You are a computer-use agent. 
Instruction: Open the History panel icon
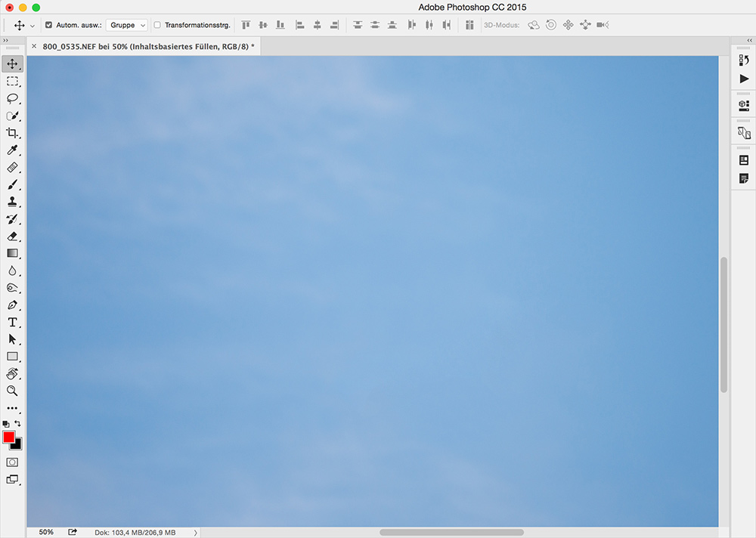(744, 60)
